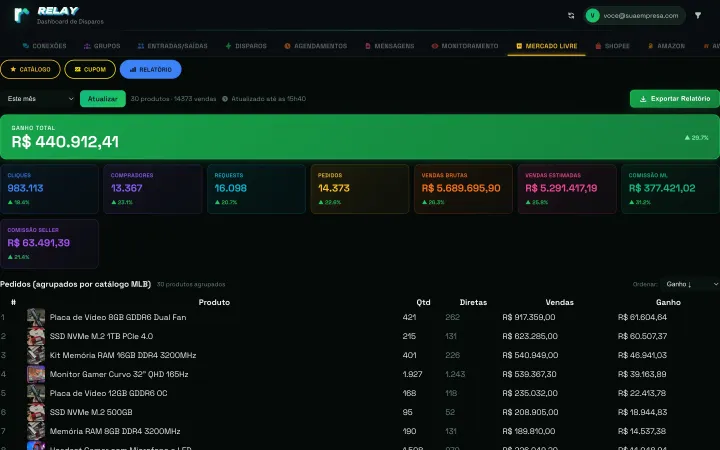Click thumbnail of SSD NVMe M.2 500GB

(x=36, y=412)
